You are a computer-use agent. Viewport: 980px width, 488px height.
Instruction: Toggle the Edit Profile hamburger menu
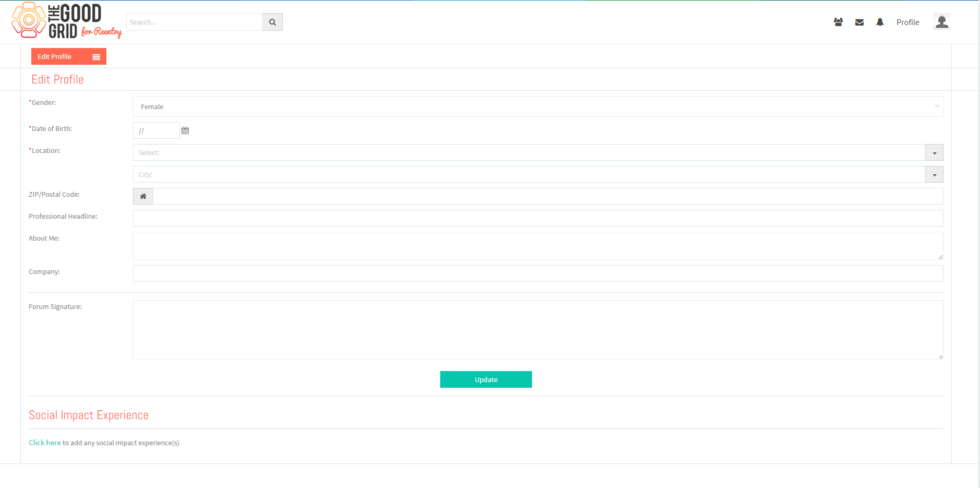coord(96,57)
